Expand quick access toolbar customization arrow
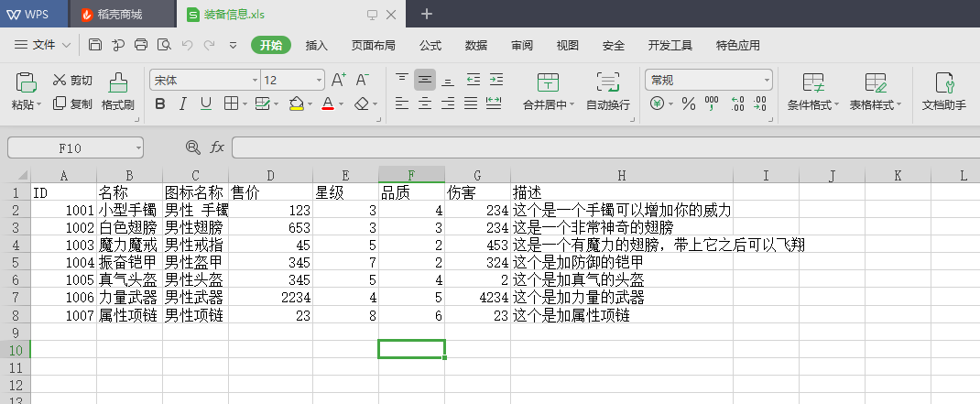 point(234,45)
